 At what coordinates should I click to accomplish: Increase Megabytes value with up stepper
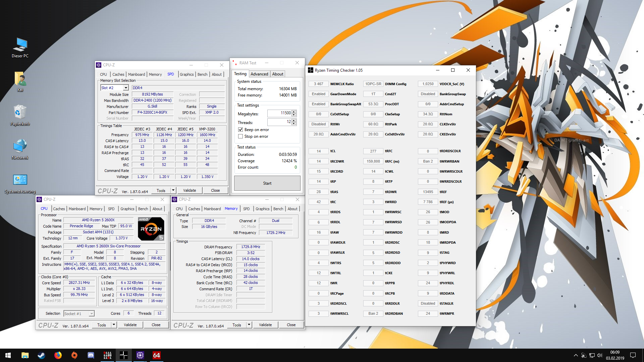pyautogui.click(x=294, y=112)
